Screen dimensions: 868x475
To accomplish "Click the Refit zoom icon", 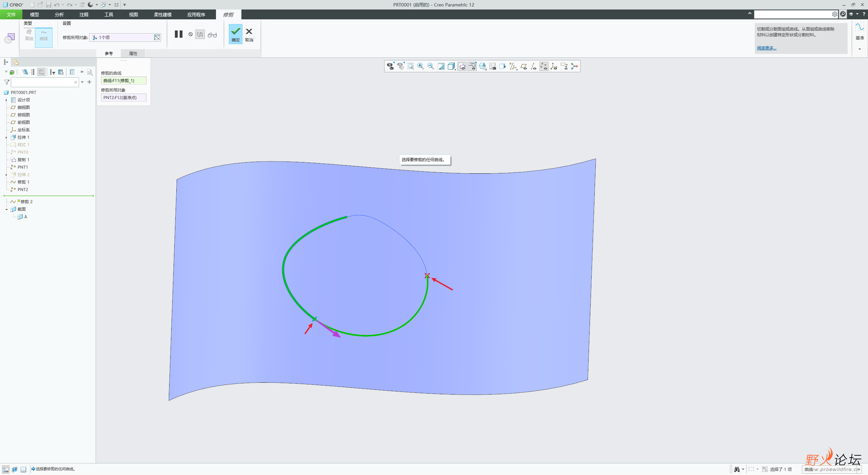I will [411, 66].
